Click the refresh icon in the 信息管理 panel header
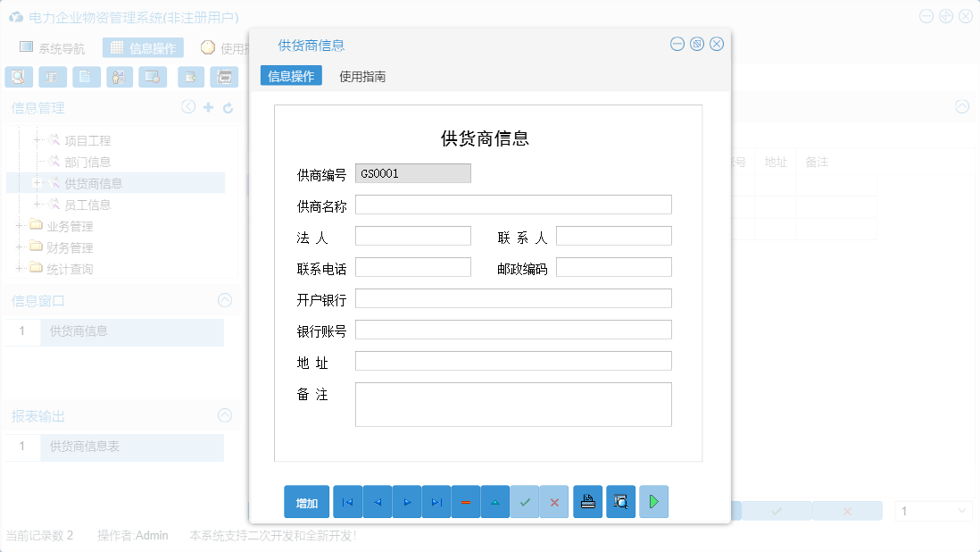 click(230, 106)
